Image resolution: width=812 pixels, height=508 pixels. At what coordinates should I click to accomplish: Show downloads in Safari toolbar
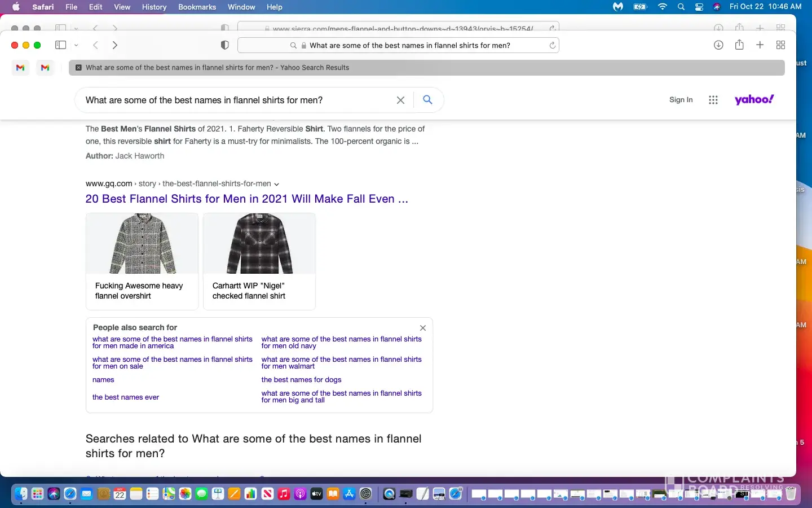point(718,45)
